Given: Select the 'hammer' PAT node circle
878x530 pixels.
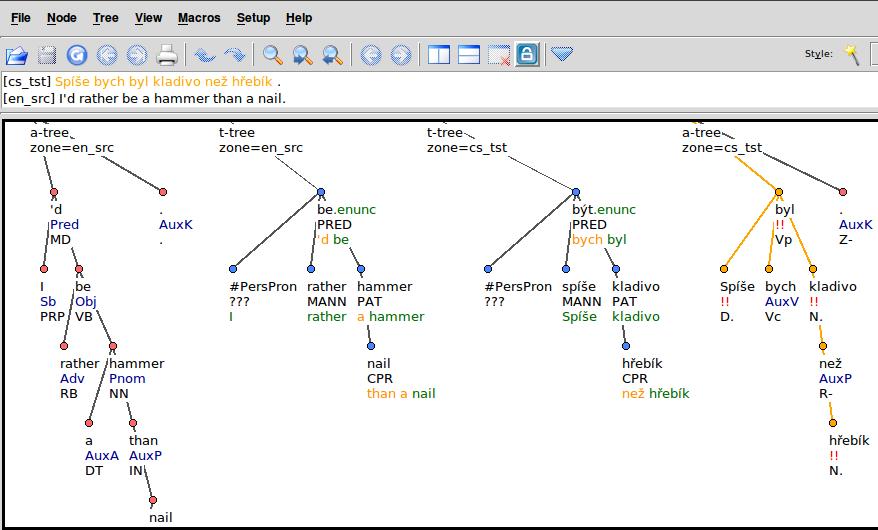Looking at the screenshot, I should tap(361, 269).
